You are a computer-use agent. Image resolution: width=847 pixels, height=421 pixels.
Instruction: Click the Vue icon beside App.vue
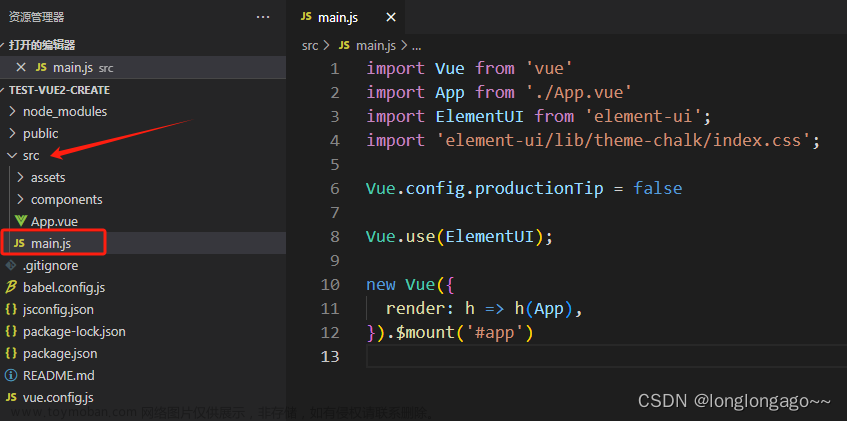click(x=21, y=221)
